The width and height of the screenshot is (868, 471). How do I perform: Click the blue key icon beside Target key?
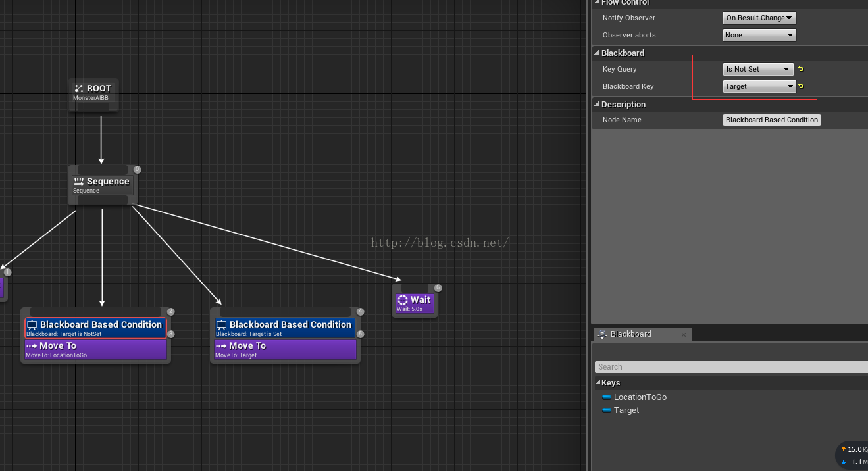607,410
